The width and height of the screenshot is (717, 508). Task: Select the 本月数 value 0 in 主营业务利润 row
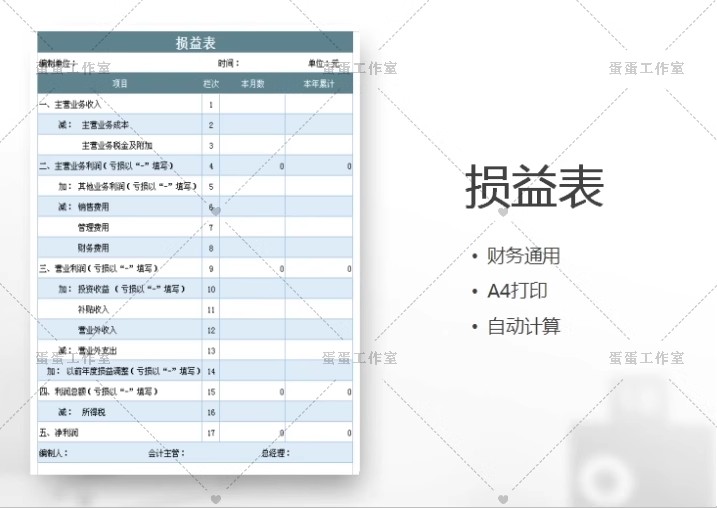point(282,166)
